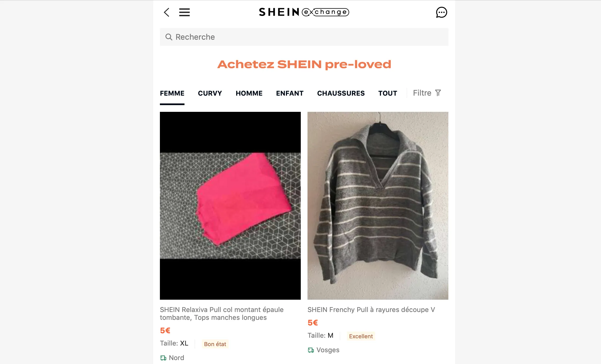Screen dimensions: 601x364
Task: Open the CHAUSSURES category tab
Action: pyautogui.click(x=341, y=93)
